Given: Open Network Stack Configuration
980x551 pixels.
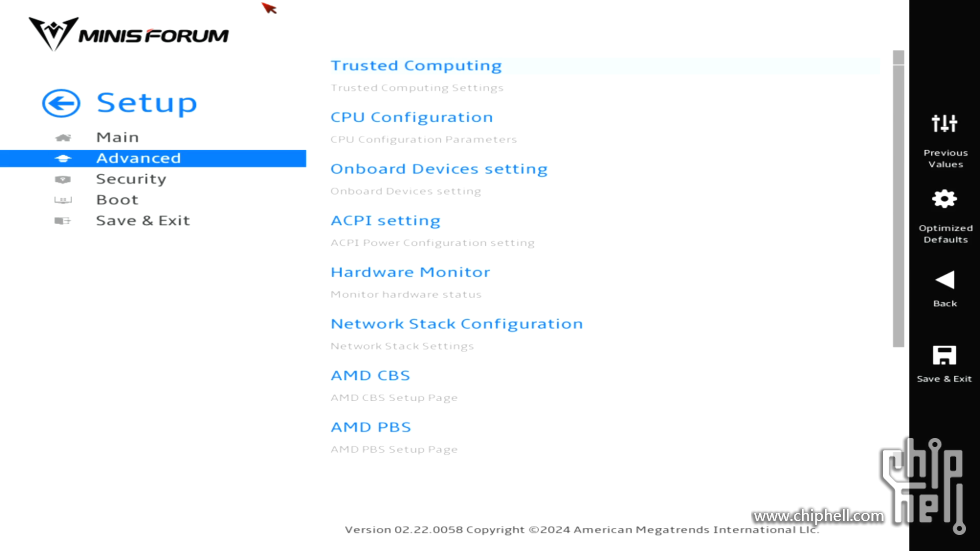Looking at the screenshot, I should pos(456,324).
